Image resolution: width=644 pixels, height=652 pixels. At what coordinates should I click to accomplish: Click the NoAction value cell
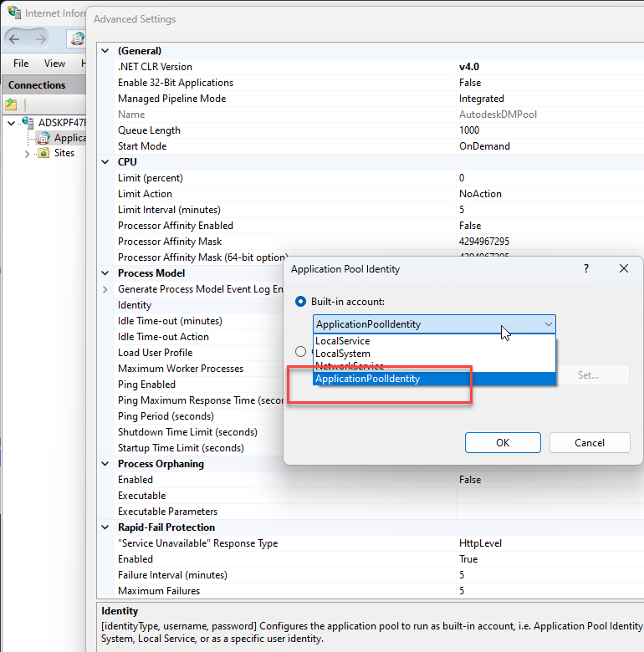(x=549, y=194)
